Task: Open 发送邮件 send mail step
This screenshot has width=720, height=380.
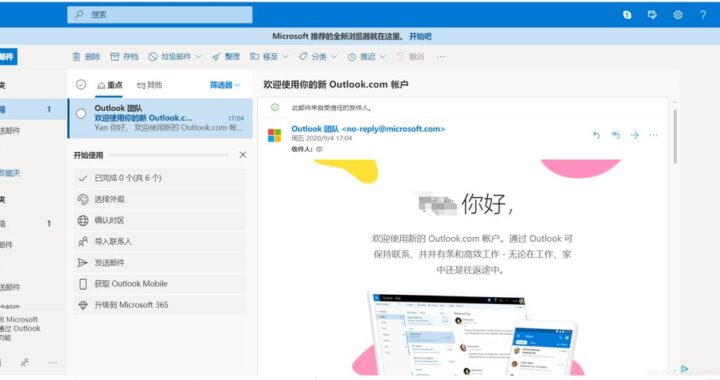Action: tap(160, 263)
